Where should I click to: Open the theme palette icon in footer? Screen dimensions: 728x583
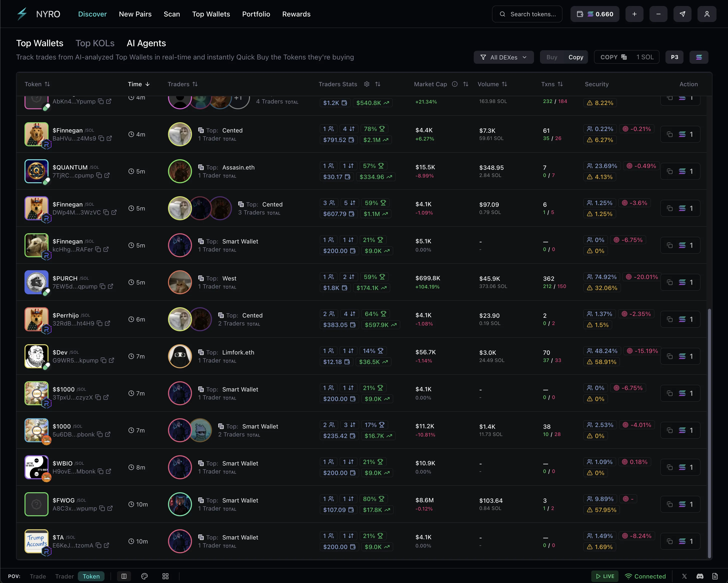(x=144, y=576)
